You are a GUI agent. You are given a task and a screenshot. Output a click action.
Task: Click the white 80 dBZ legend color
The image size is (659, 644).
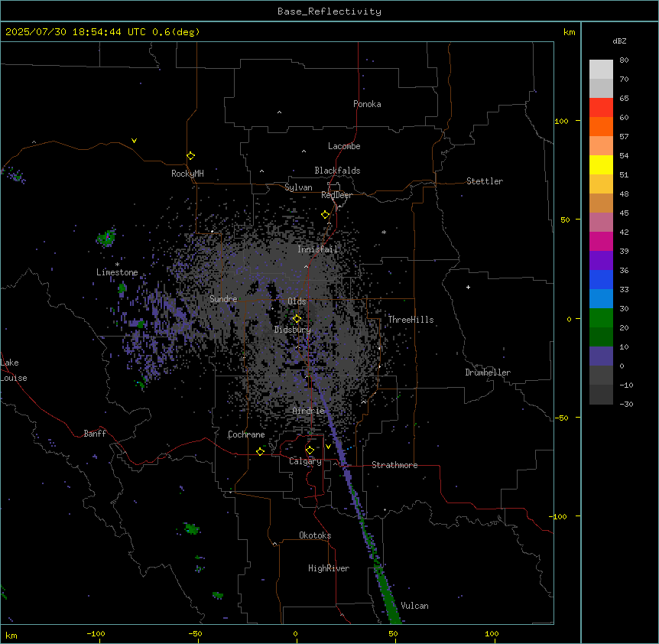601,70
